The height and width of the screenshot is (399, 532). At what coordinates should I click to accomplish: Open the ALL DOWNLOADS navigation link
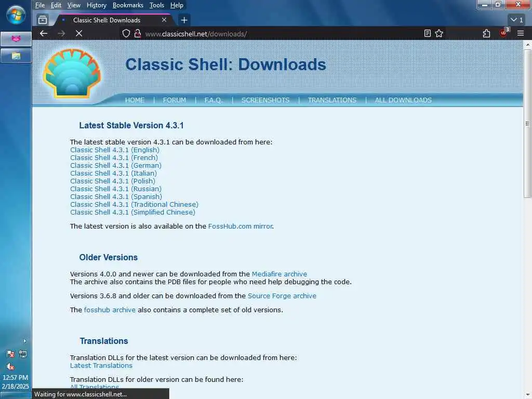[403, 100]
